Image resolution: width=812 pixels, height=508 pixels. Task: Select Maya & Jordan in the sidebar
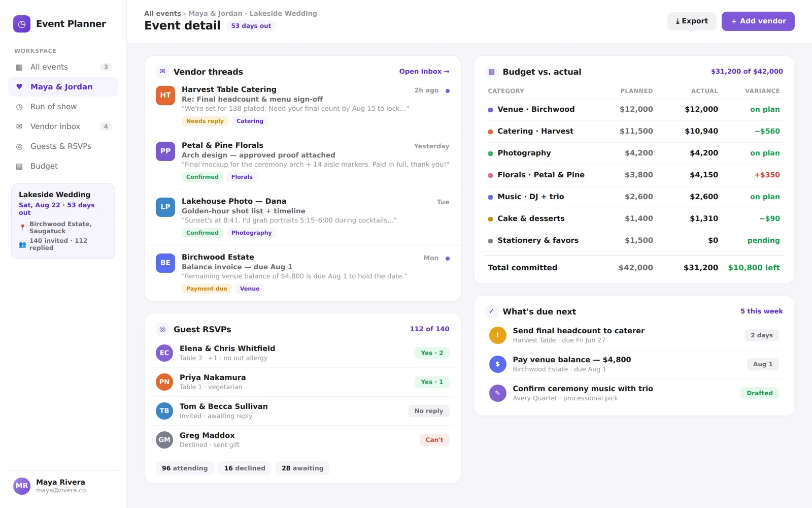63,87
